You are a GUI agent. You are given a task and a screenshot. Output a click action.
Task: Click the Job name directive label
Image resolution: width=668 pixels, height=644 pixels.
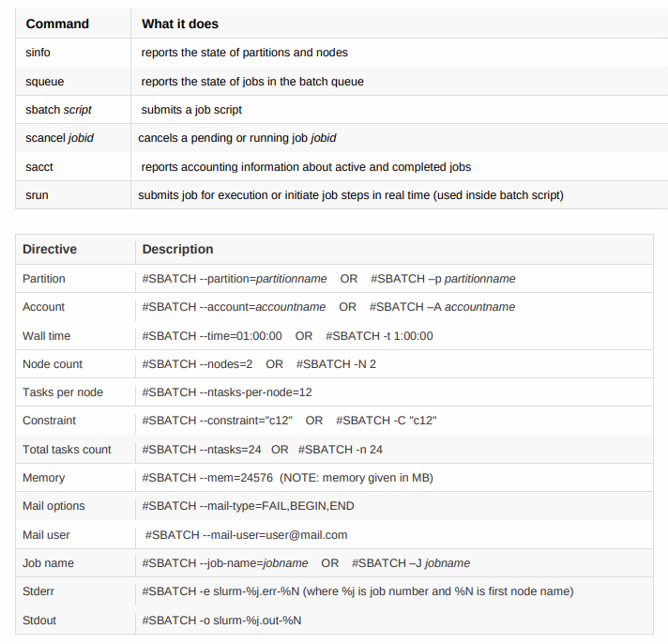pos(48,563)
